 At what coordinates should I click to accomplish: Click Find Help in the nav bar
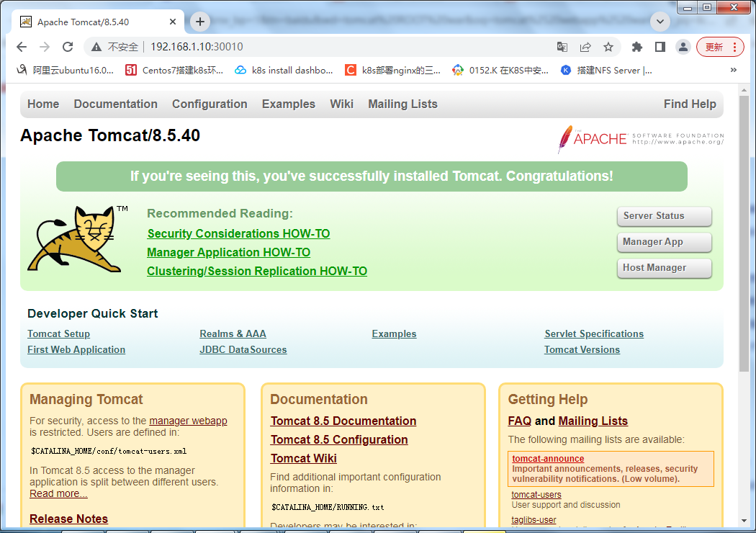[690, 104]
